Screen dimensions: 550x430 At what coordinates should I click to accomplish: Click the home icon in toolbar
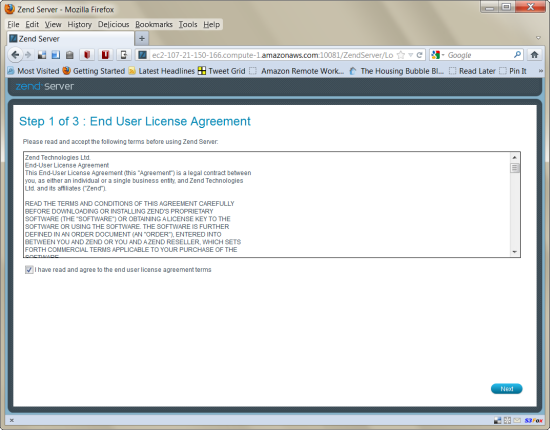pyautogui.click(x=534, y=55)
